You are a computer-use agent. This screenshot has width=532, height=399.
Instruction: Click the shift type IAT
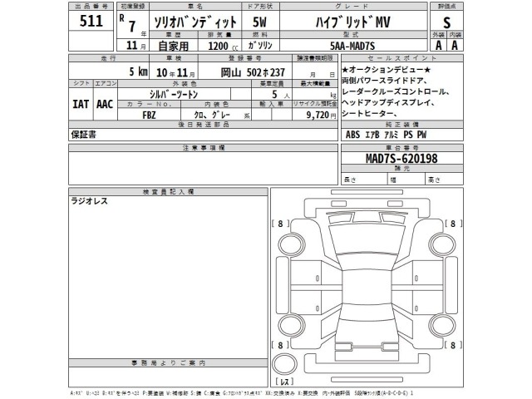(81, 104)
